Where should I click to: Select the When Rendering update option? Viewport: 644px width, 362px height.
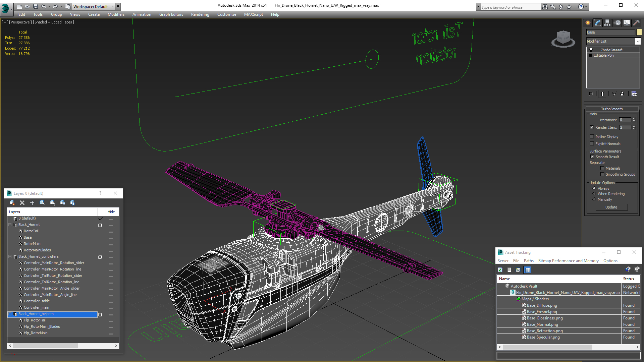coord(594,194)
